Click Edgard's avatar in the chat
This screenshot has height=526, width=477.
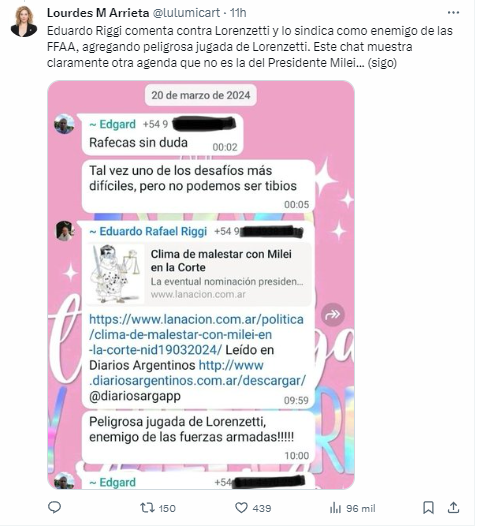pyautogui.click(x=64, y=124)
